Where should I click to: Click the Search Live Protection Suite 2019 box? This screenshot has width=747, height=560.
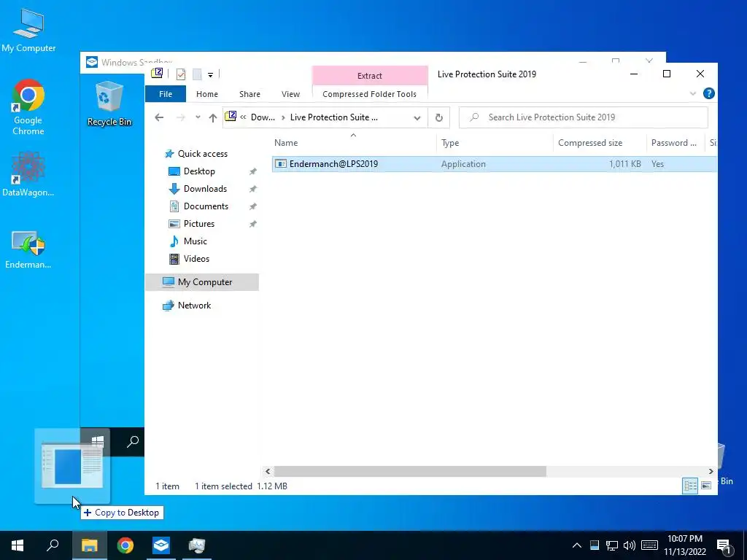point(583,117)
